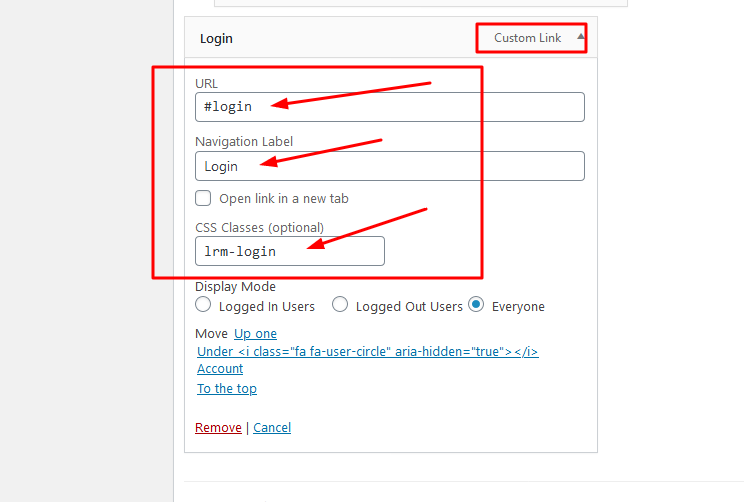The image size is (744, 502).
Task: Collapse the Login item using the arrow icon
Action: coord(580,37)
